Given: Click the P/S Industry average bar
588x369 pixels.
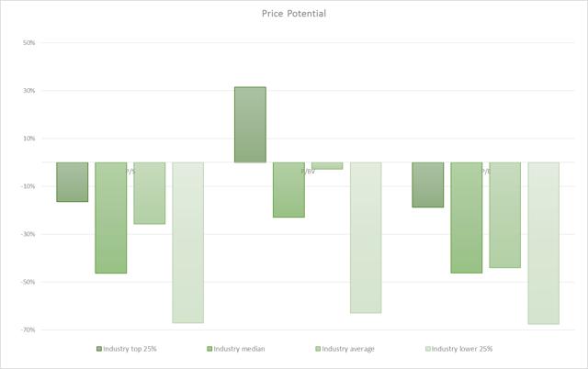Looking at the screenshot, I should [x=149, y=193].
